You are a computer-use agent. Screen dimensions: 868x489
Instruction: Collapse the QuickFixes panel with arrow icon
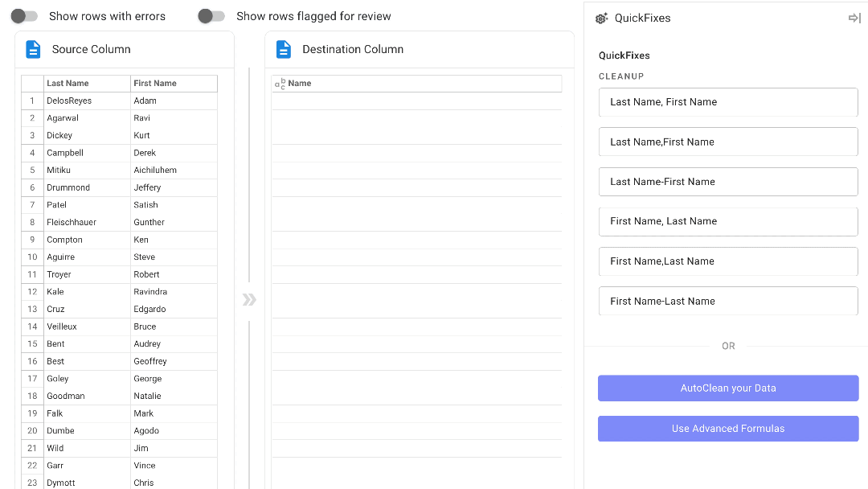click(x=854, y=18)
